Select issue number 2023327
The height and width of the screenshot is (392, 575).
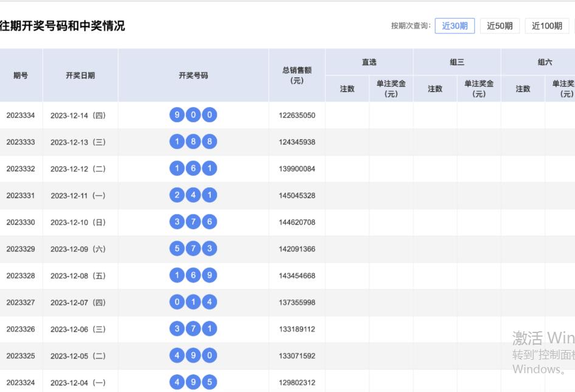tap(21, 303)
